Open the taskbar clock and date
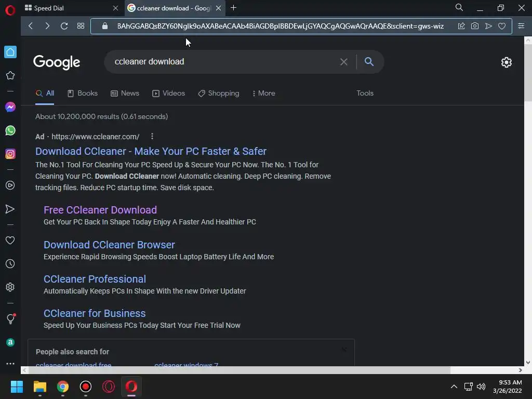The image size is (532, 399). [x=507, y=387]
